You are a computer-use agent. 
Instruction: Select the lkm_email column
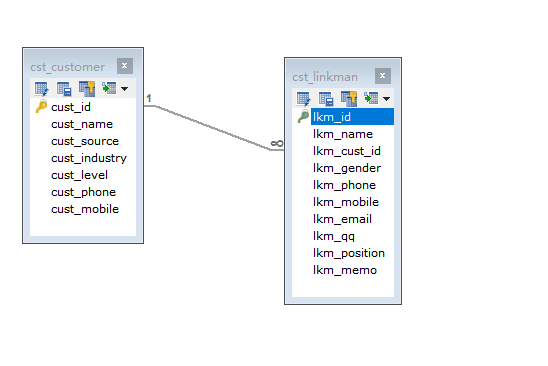343,219
